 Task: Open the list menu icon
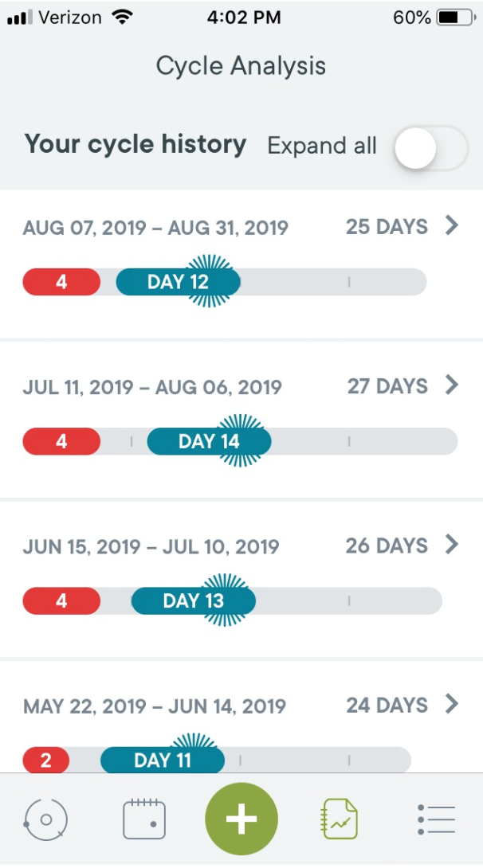point(436,819)
